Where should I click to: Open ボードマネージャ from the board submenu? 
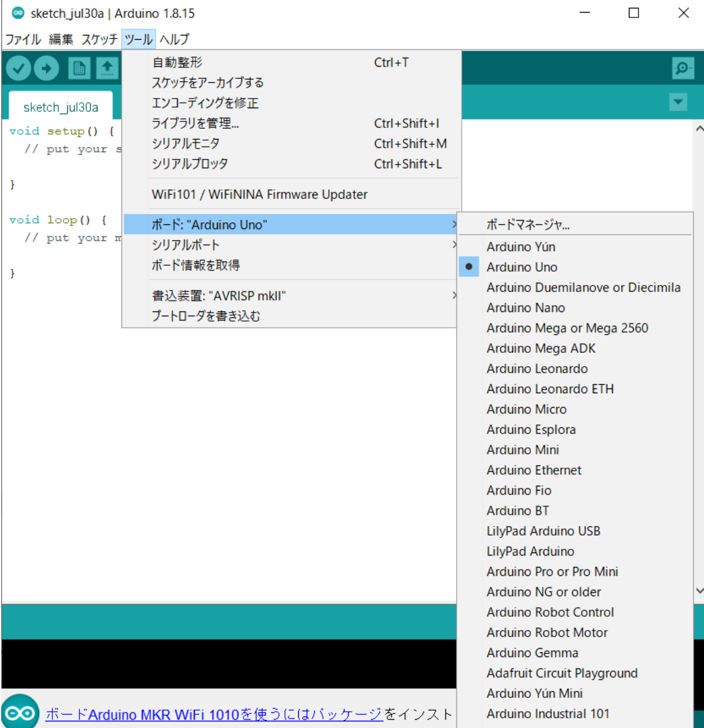tap(528, 225)
